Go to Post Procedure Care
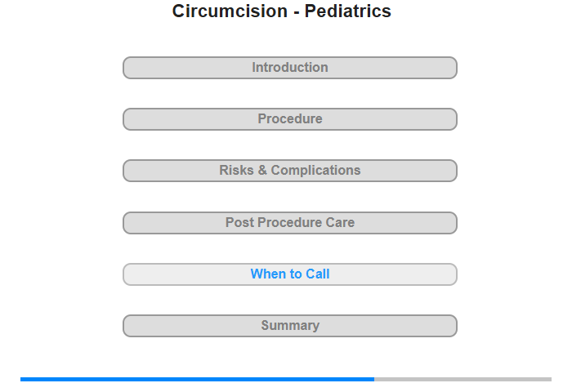This screenshot has width=572, height=392. tap(290, 223)
